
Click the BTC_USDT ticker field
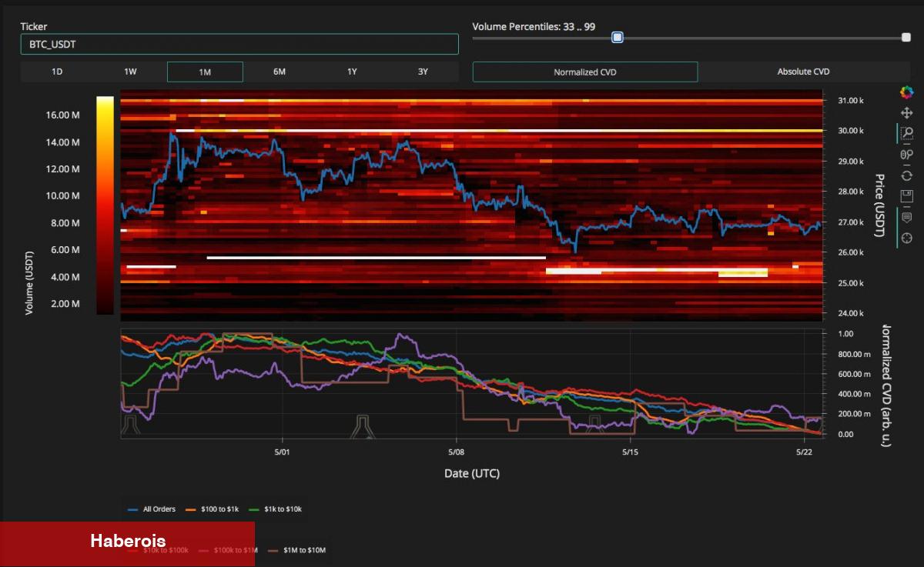[x=239, y=45]
